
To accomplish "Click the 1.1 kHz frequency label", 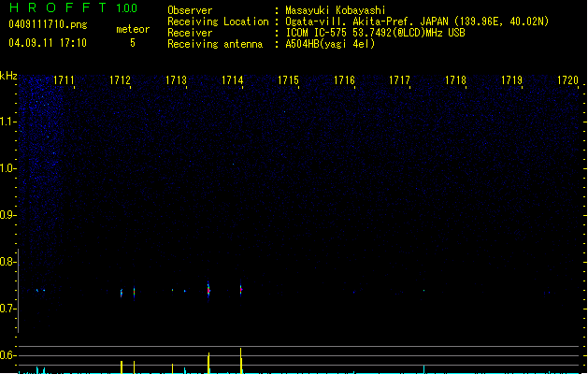I will [x=7, y=122].
